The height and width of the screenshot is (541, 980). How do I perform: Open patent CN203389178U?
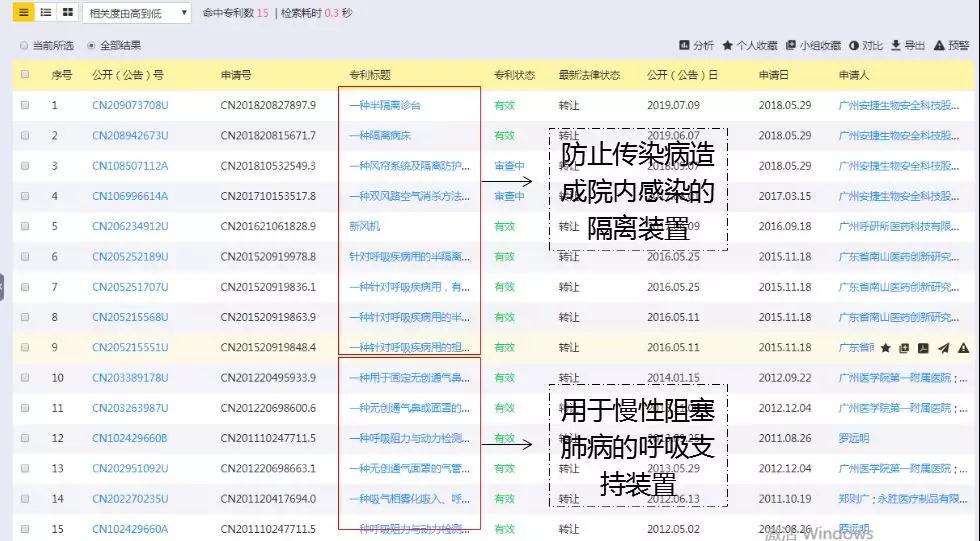tap(130, 377)
